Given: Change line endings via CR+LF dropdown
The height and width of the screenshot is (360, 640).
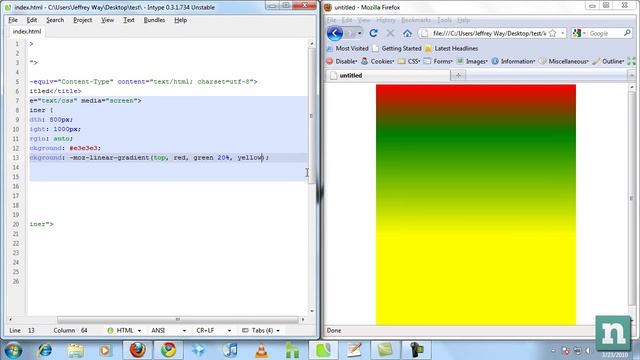Looking at the screenshot, I should click(213, 330).
